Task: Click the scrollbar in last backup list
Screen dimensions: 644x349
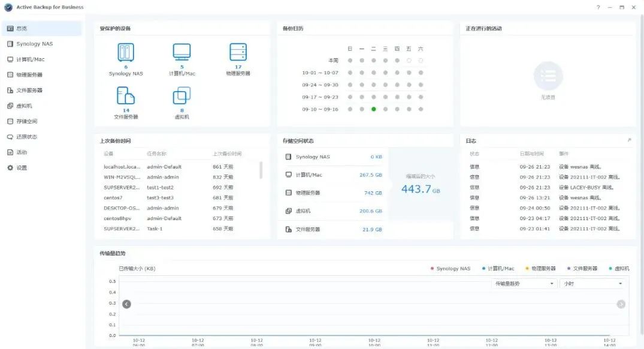Action: click(x=261, y=170)
